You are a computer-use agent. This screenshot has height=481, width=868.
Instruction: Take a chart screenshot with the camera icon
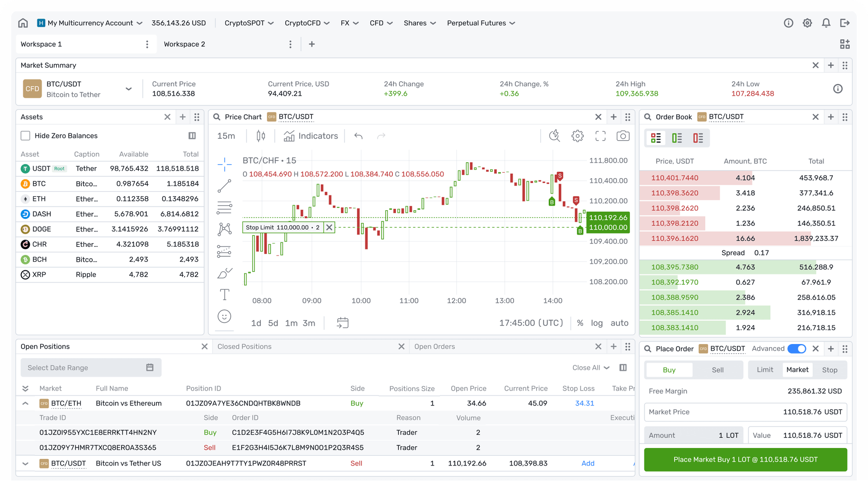click(x=623, y=136)
